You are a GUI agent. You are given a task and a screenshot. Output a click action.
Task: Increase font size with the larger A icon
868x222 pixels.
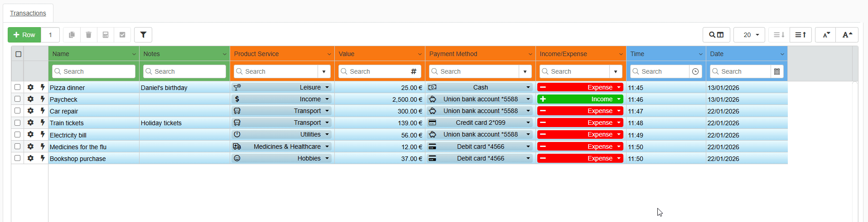tap(847, 35)
